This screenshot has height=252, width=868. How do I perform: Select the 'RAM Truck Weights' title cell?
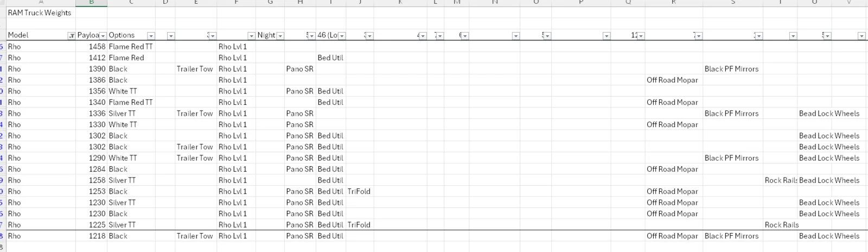pos(40,13)
